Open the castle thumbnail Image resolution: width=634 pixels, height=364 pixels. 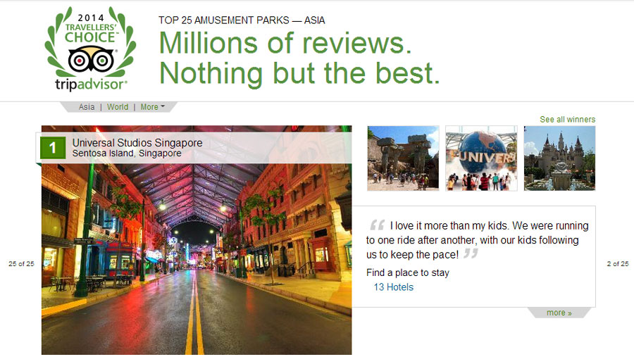click(x=559, y=158)
